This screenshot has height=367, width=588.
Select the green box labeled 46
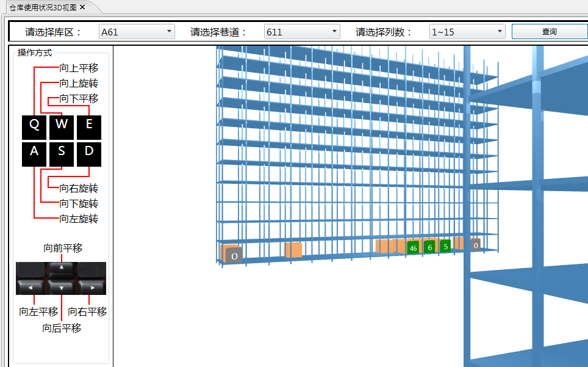pos(413,248)
